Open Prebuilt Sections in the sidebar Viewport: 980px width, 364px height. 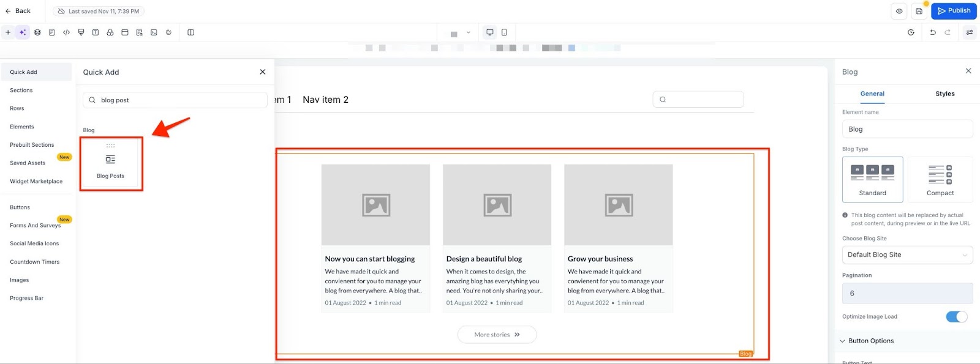pos(32,145)
